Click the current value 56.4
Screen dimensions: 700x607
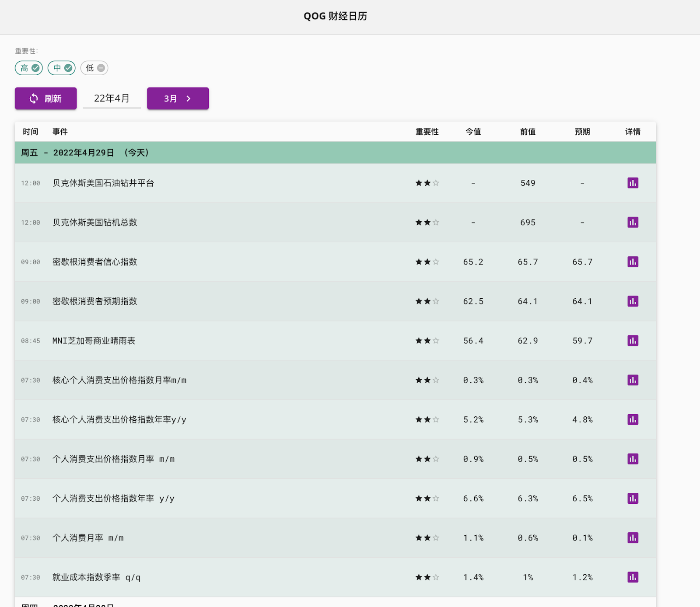(473, 340)
